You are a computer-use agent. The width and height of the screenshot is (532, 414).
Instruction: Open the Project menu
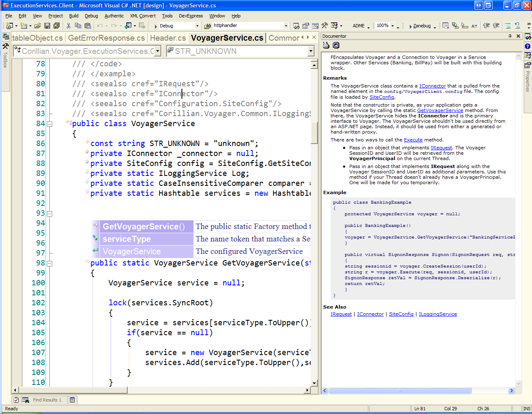coord(56,16)
